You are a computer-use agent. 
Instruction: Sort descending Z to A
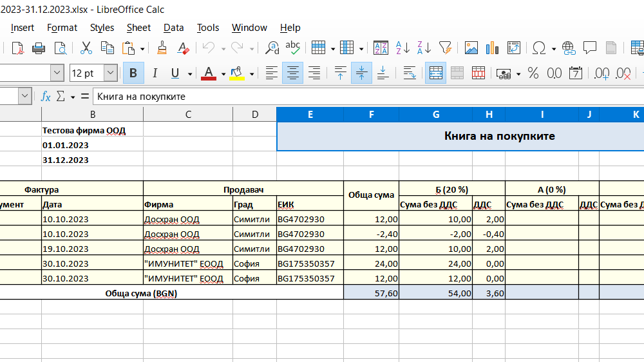pyautogui.click(x=424, y=48)
